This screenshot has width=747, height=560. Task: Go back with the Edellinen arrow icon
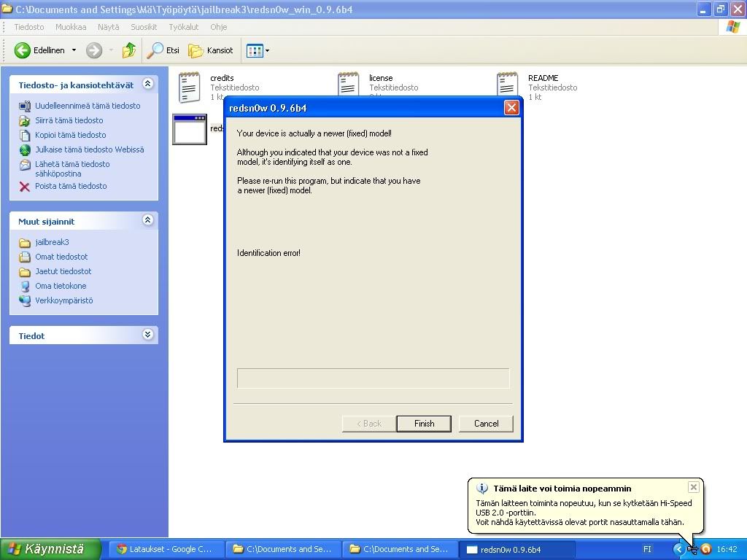coord(23,50)
